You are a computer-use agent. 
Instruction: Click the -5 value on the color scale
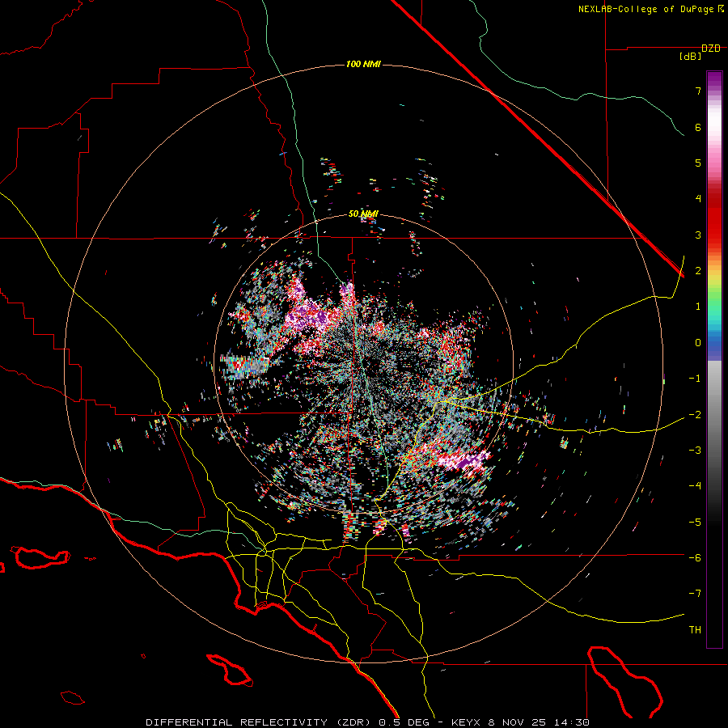pos(695,523)
